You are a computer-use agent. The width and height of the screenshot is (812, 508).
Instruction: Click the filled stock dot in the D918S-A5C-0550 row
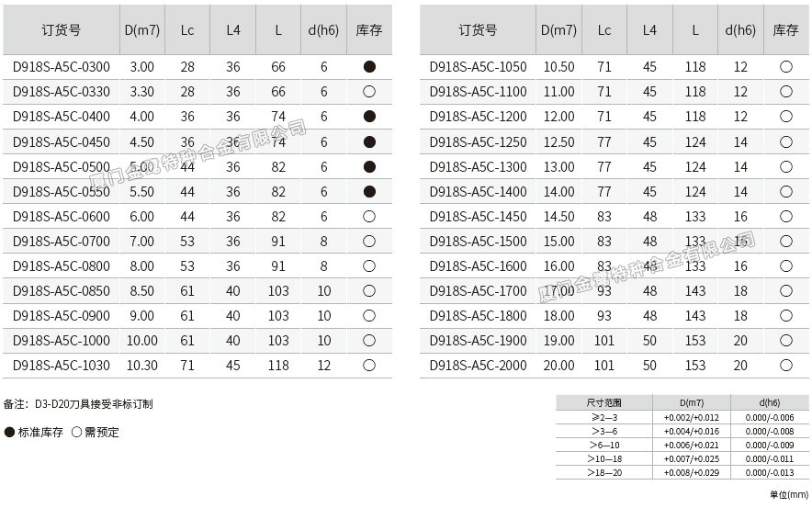(369, 191)
